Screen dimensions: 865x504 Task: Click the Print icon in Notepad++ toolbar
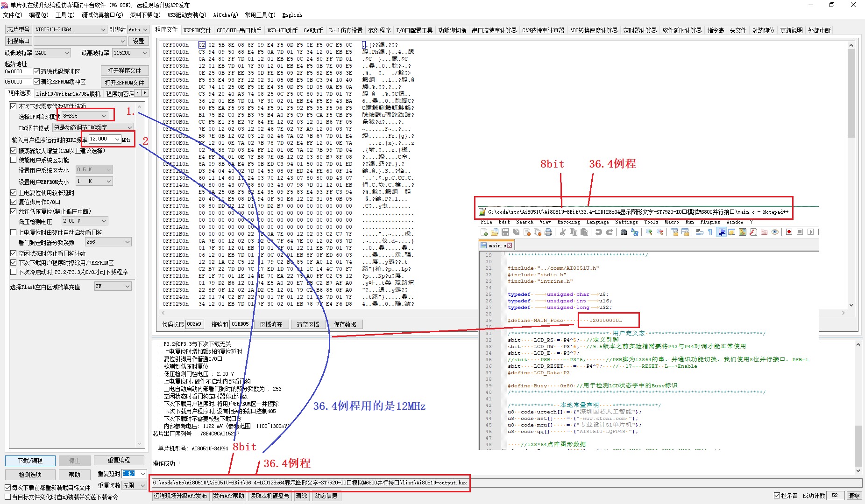click(548, 232)
